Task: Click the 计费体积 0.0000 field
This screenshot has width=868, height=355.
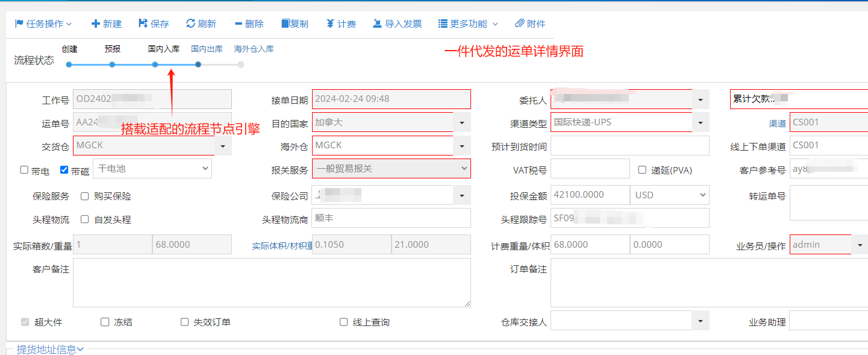Action: 670,245
